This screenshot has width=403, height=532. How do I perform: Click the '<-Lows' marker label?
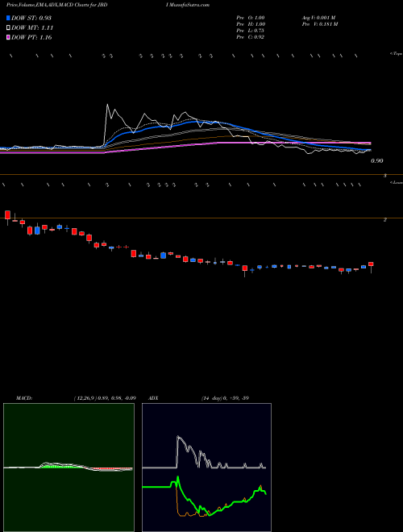[x=396, y=182]
